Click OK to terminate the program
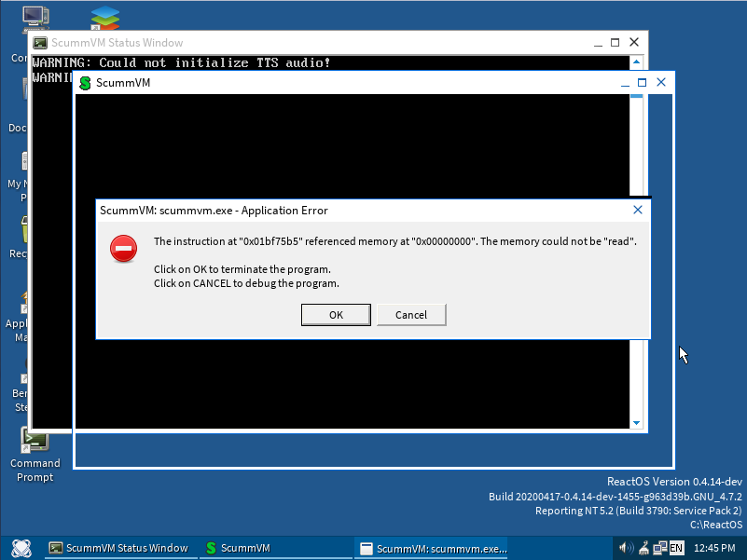 coord(336,315)
